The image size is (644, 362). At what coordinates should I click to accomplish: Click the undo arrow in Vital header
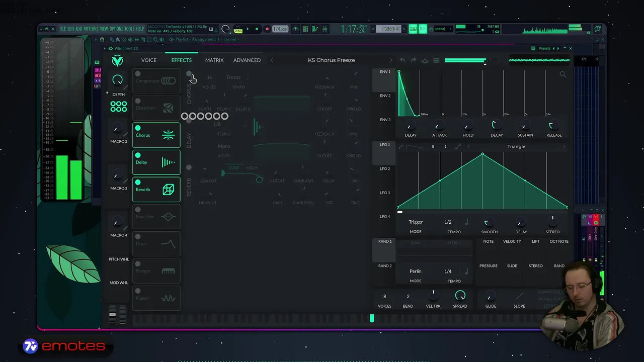point(403,60)
